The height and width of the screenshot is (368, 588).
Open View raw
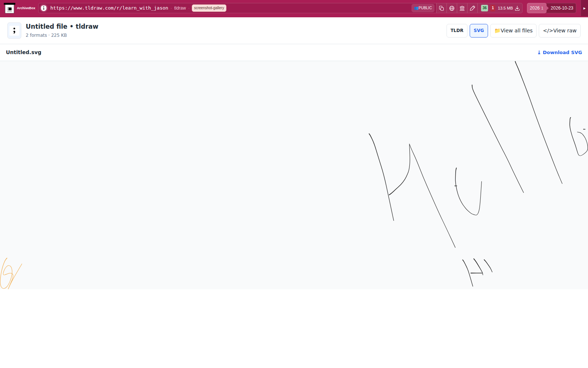pyautogui.click(x=560, y=31)
